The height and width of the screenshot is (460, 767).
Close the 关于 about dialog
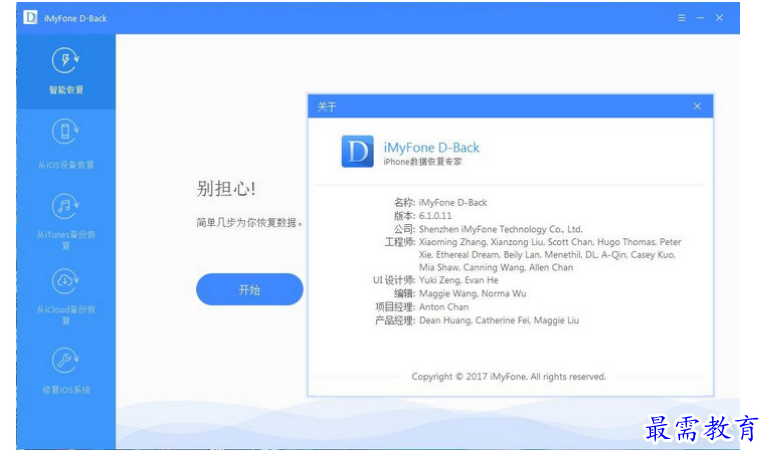(x=697, y=106)
